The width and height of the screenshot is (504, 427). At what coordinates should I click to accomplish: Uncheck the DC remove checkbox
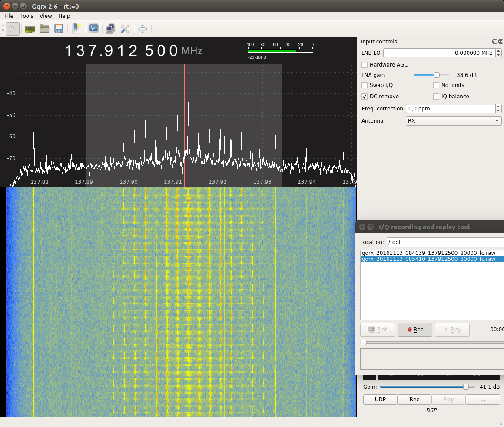tap(365, 97)
